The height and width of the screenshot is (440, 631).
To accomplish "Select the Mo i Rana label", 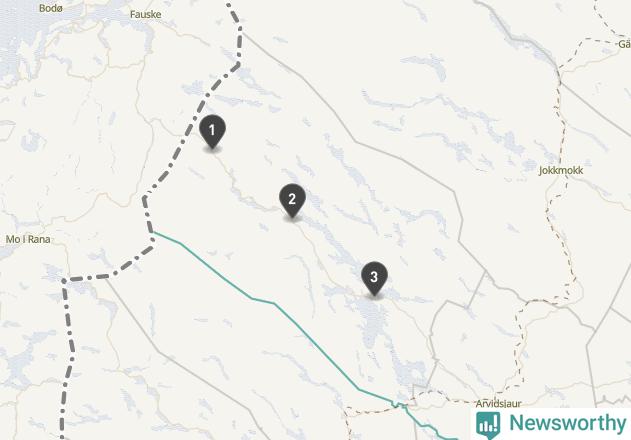I will coord(28,239).
